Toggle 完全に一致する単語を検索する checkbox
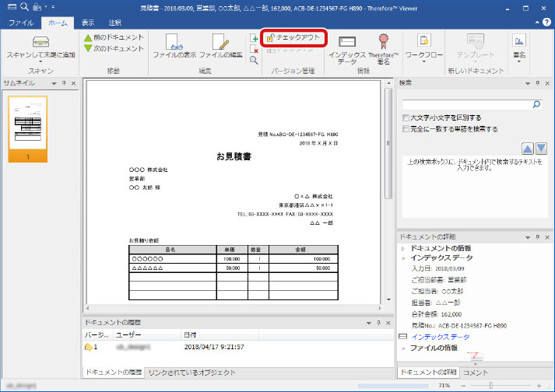This screenshot has height=392, width=555. coord(406,129)
